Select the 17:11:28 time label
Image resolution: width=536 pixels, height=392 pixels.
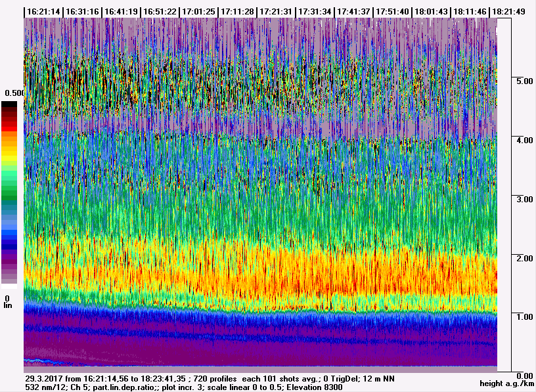(237, 12)
